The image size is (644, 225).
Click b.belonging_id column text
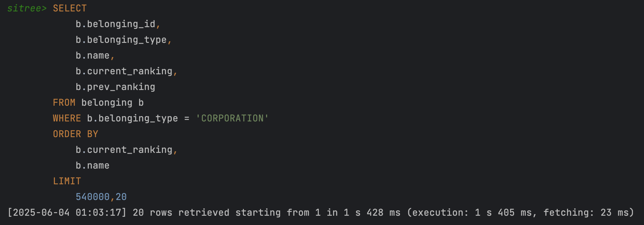(x=116, y=24)
